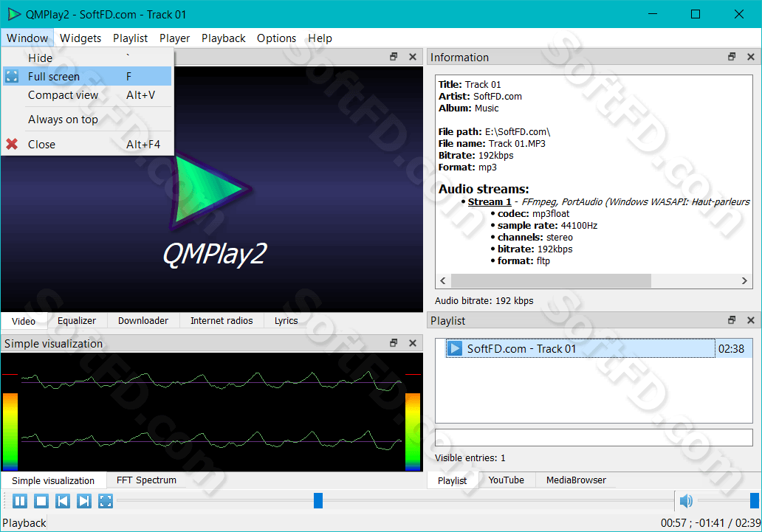
Task: Open the MediaBrowser tab
Action: click(577, 480)
